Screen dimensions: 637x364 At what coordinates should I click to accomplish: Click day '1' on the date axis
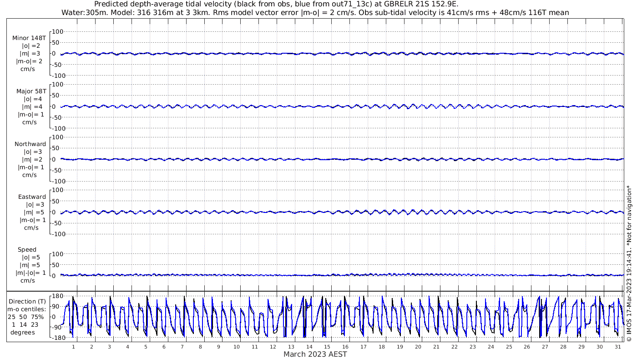point(73,347)
